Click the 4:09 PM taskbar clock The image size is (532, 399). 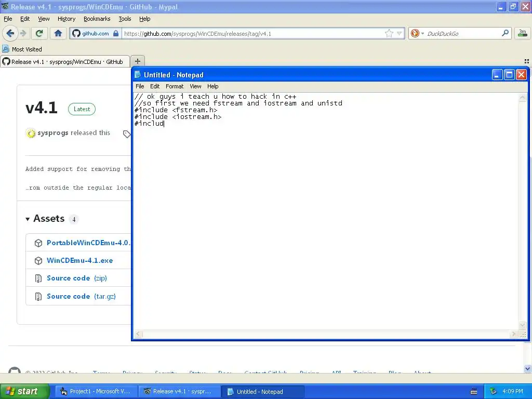[x=513, y=391]
